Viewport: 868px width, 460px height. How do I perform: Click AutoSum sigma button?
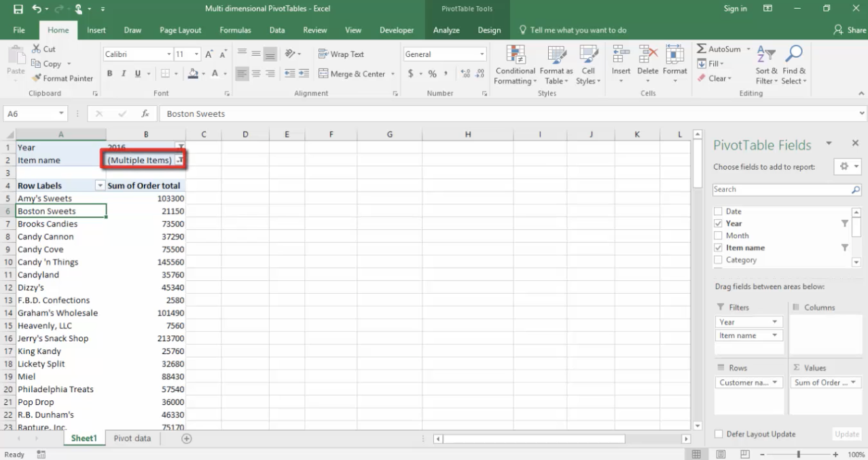(x=719, y=49)
